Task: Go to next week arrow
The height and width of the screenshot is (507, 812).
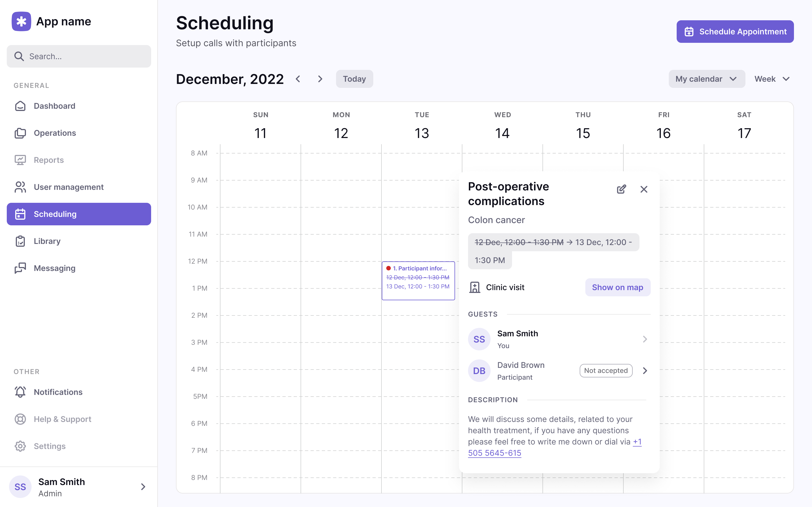Action: [x=320, y=79]
